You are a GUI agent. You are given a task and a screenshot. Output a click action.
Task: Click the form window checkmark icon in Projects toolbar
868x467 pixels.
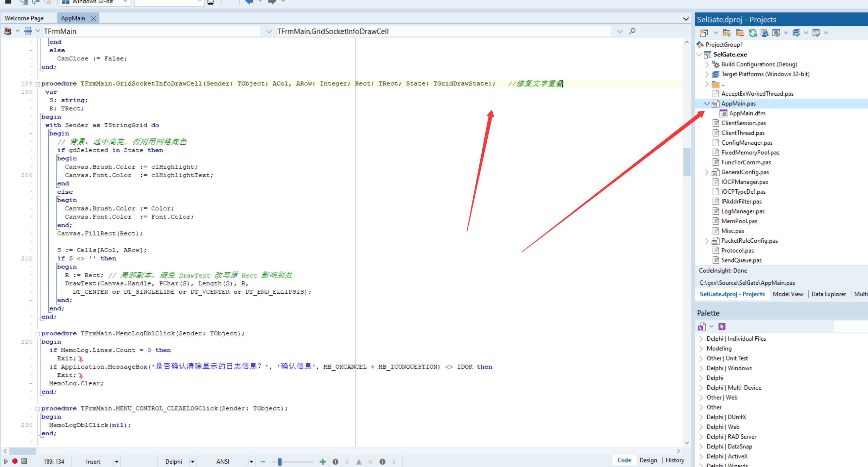816,33
